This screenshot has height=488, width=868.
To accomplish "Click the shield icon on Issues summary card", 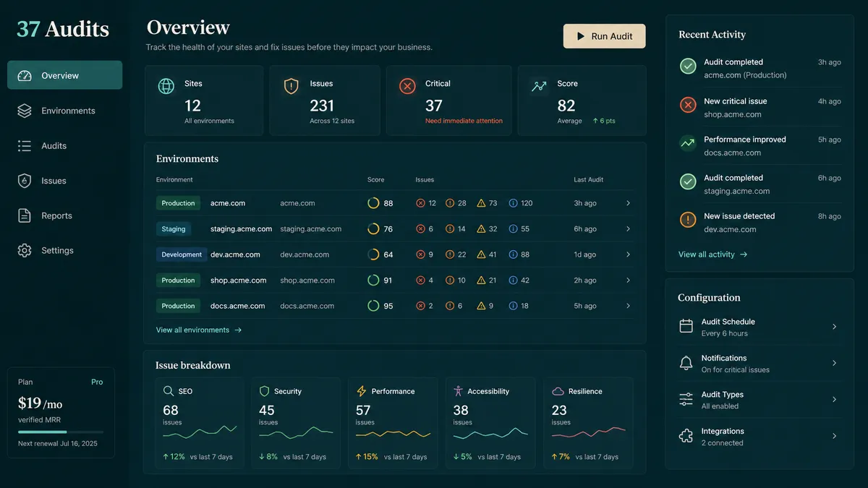I will [x=291, y=86].
